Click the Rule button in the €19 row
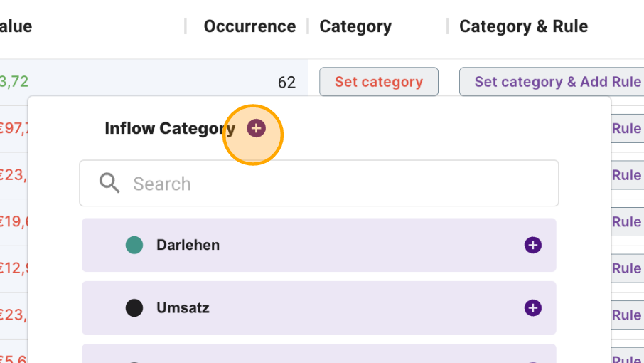The width and height of the screenshot is (644, 363). click(x=627, y=221)
